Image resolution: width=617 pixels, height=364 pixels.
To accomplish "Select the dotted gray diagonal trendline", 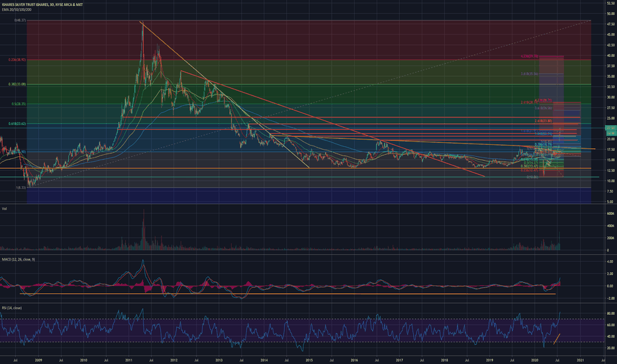I will pos(311,103).
